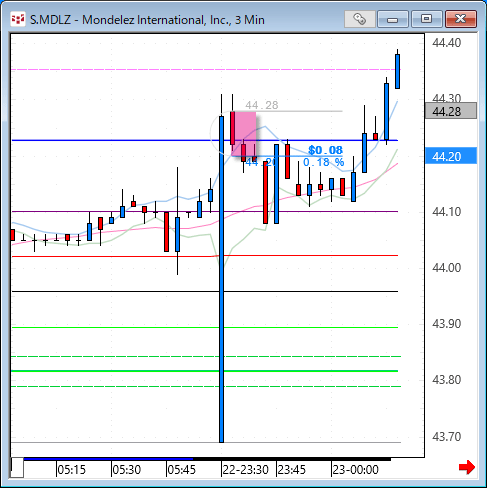This screenshot has height=488, width=487.
Task: Click the blue 44.20 price marker on scale
Action: [x=451, y=156]
